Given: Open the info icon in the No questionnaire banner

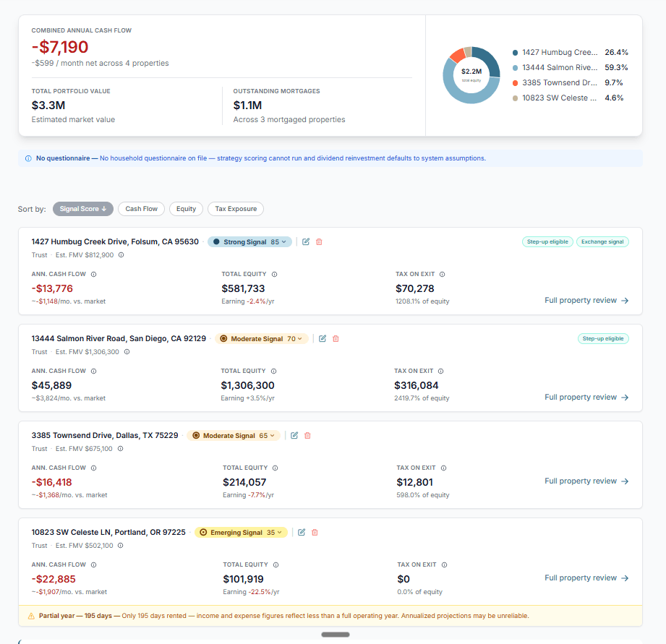Looking at the screenshot, I should 27,158.
